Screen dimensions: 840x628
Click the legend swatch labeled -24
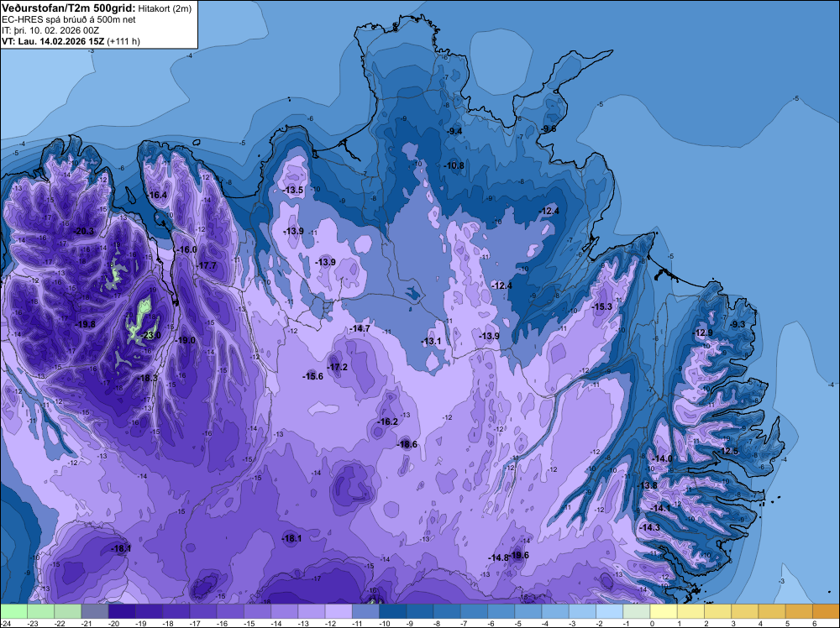(13, 611)
